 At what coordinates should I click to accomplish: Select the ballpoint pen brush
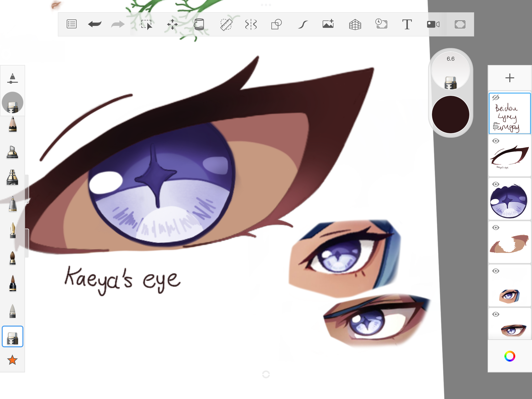[13, 204]
